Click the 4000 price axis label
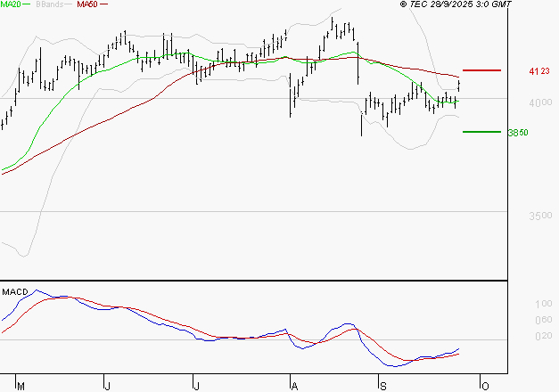This screenshot has height=392, width=559. (540, 102)
